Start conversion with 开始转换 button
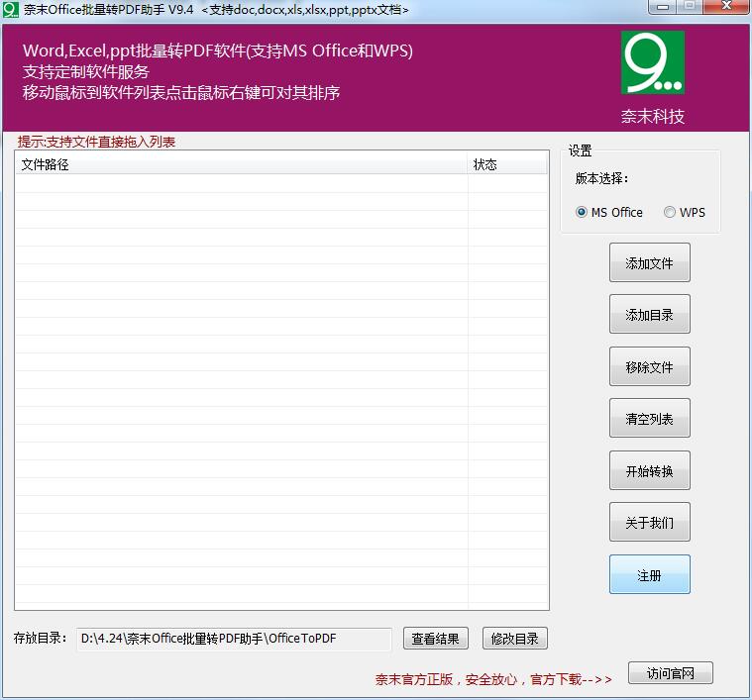 tap(649, 471)
